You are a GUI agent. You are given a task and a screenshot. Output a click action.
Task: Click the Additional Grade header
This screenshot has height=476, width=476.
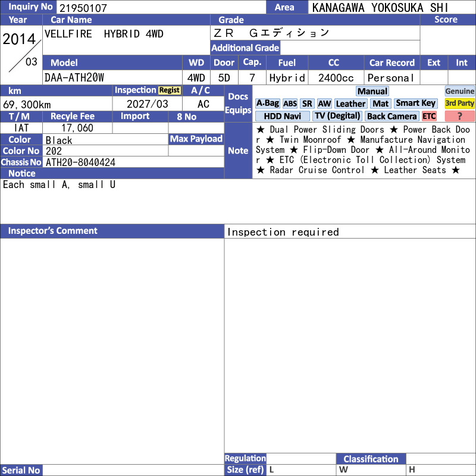245,48
